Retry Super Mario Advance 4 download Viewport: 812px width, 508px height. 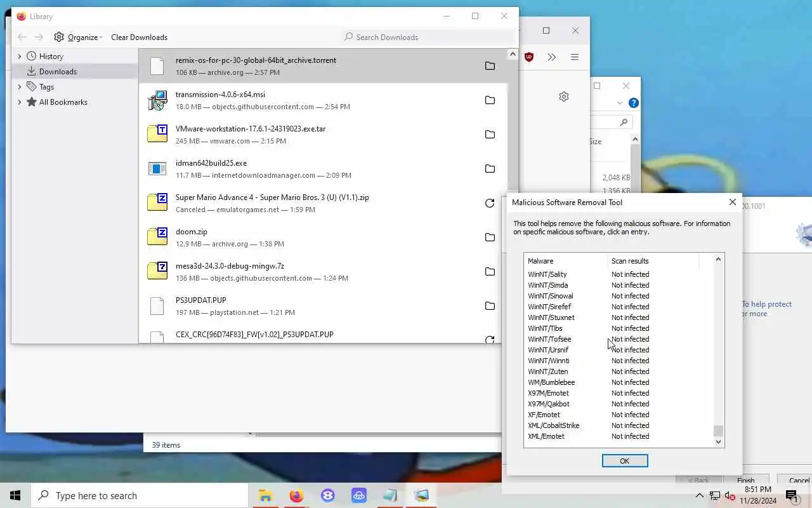pyautogui.click(x=490, y=203)
